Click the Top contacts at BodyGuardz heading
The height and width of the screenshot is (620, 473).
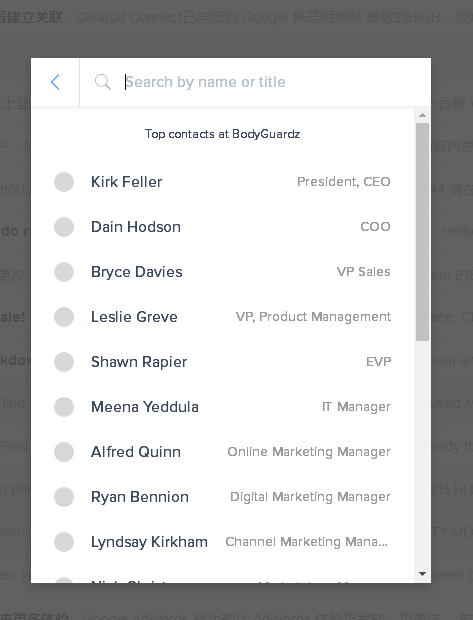coord(222,134)
